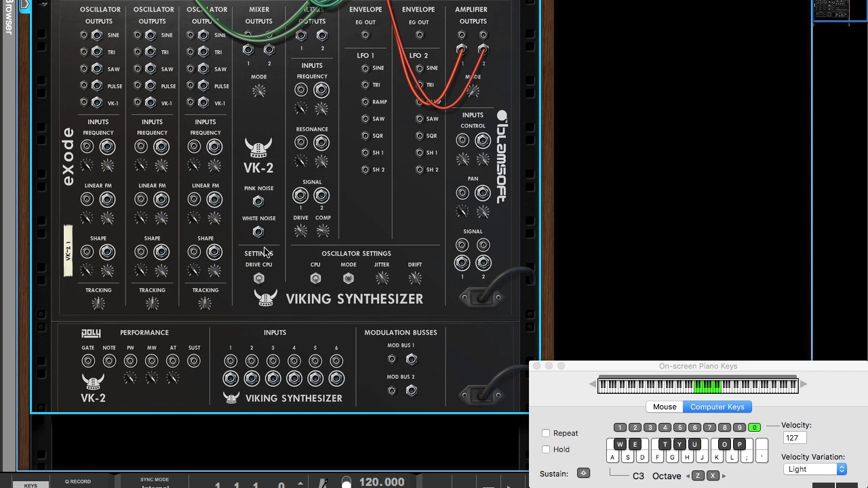Open the Velocity Variation dropdown

click(x=815, y=469)
